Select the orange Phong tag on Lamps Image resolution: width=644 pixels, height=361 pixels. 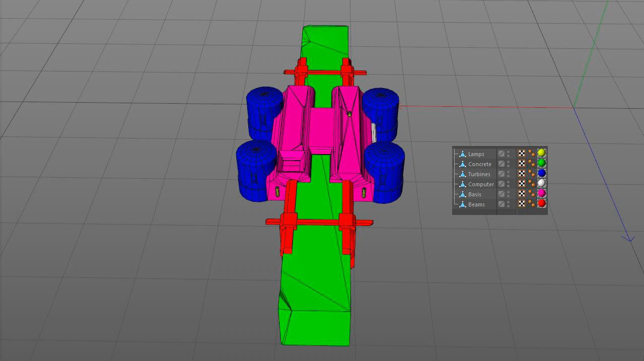532,154
